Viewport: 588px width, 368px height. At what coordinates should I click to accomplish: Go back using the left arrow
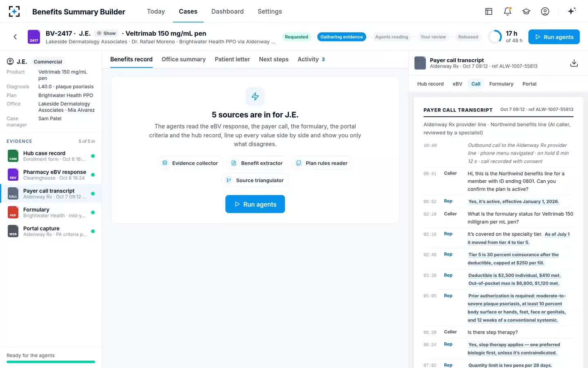coord(15,37)
